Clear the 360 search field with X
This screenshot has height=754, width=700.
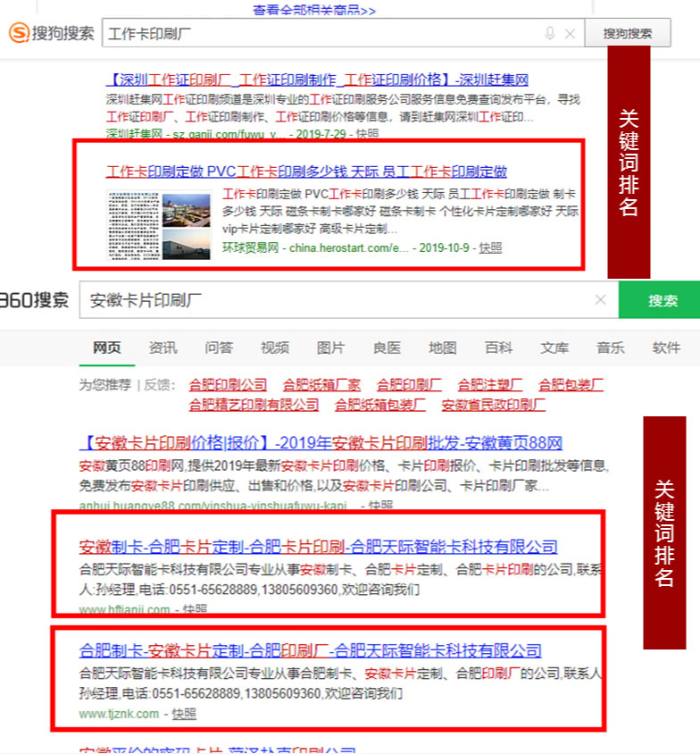tap(600, 300)
